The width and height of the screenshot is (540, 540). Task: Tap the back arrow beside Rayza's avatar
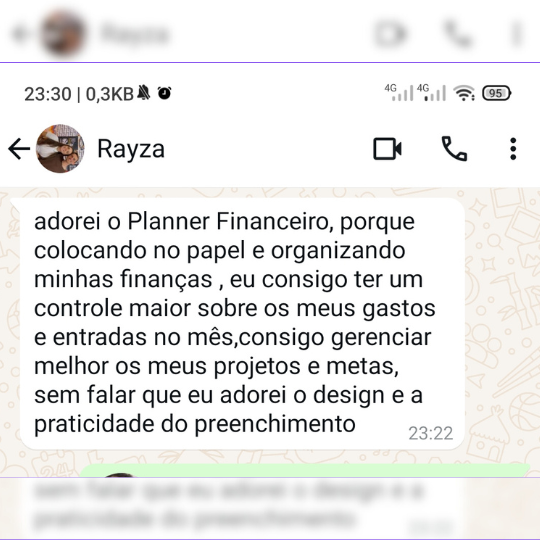click(x=19, y=149)
